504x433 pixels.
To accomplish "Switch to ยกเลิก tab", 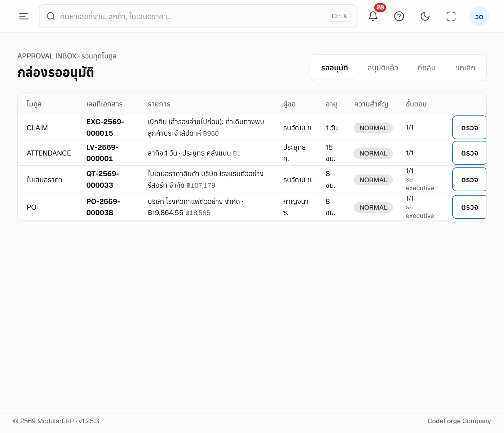I will coord(465,68).
